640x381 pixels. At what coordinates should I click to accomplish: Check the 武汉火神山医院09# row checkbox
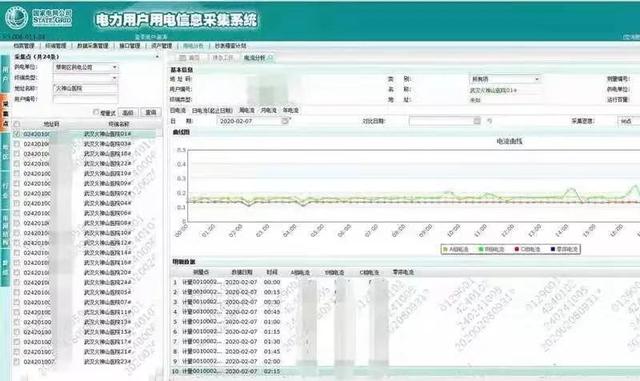[17, 183]
